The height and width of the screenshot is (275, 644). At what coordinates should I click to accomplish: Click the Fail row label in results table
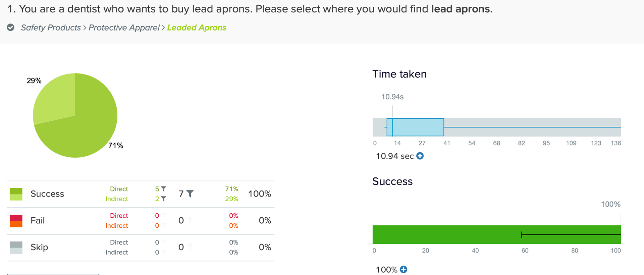(x=38, y=220)
